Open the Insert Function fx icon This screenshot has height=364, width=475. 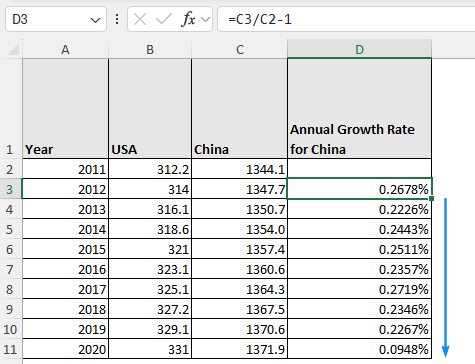tap(188, 19)
